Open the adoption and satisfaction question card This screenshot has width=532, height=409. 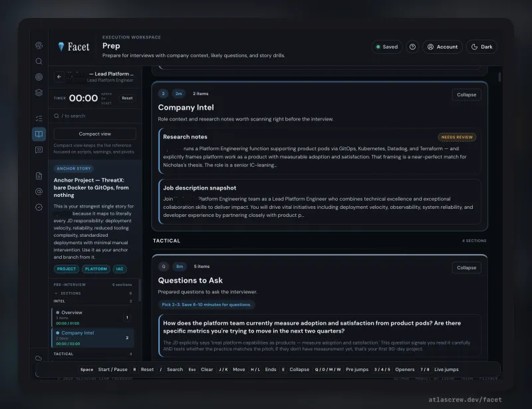pos(320,336)
